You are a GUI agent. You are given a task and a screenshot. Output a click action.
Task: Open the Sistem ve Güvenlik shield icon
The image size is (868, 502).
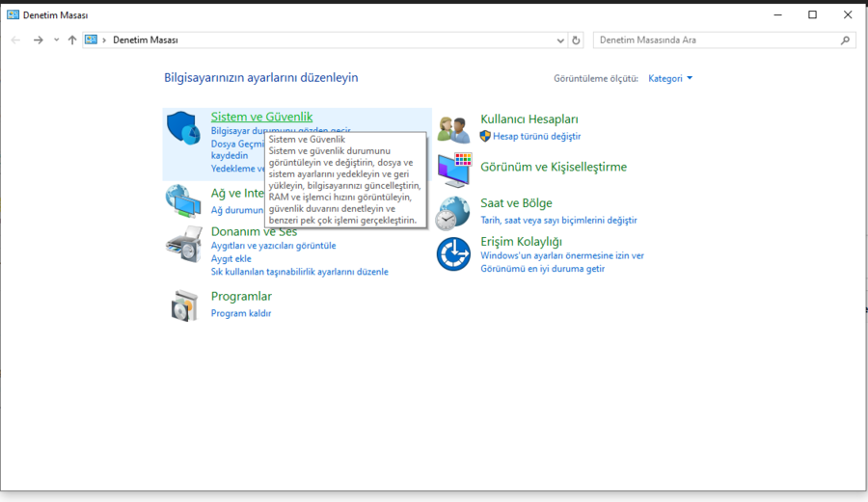click(x=183, y=128)
